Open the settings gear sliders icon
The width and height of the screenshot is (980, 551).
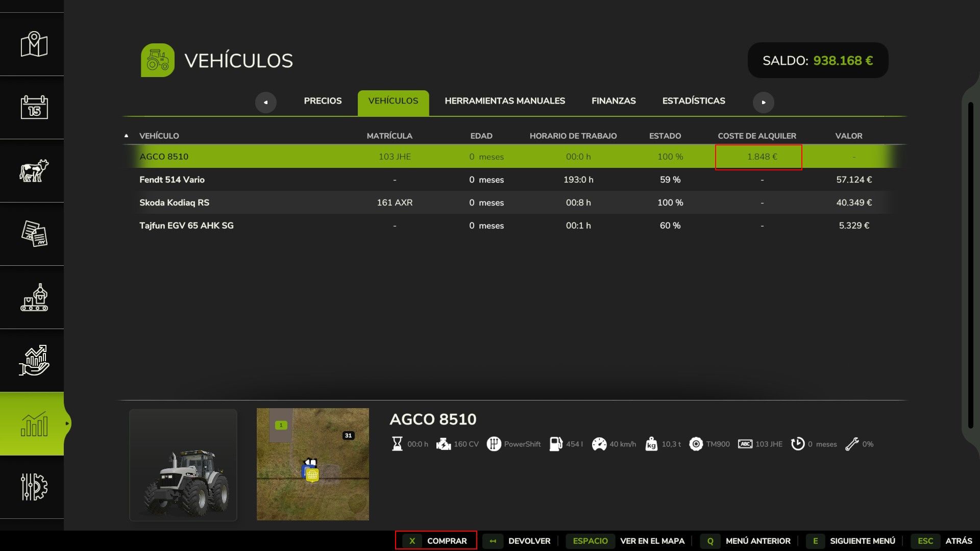(34, 487)
